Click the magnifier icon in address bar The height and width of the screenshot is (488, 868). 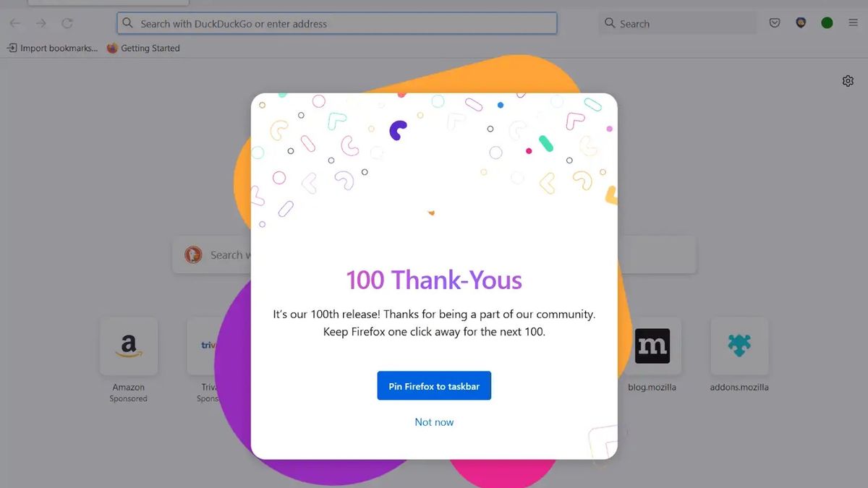128,23
